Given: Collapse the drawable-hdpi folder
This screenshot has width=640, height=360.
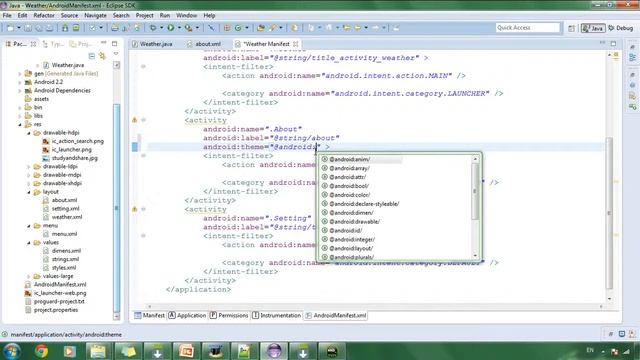Looking at the screenshot, I should click(x=29, y=133).
